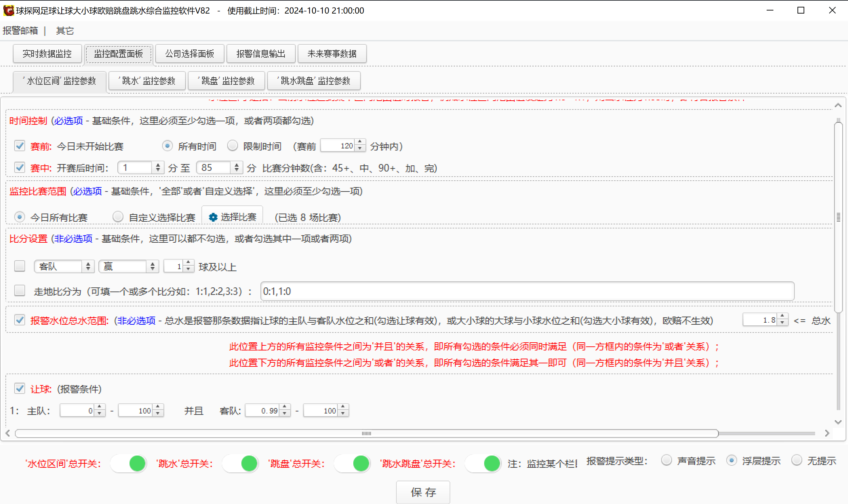Choose 自定义选择比赛 option

[x=118, y=216]
